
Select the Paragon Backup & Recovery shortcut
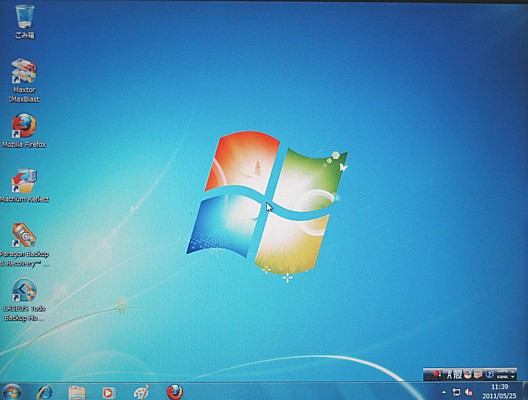coord(24,245)
